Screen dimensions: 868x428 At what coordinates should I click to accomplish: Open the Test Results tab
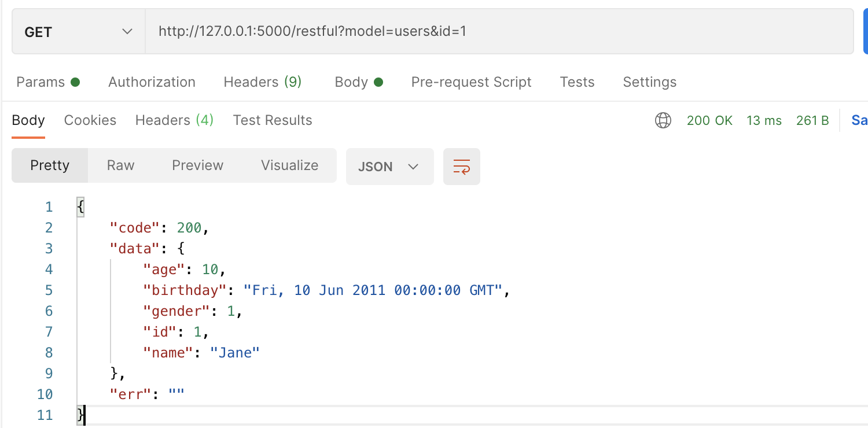tap(273, 120)
